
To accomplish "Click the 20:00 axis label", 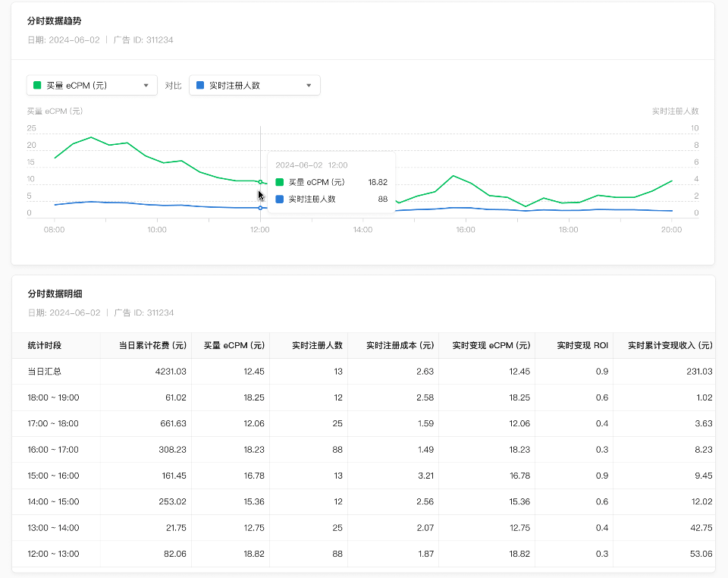I will tap(671, 229).
